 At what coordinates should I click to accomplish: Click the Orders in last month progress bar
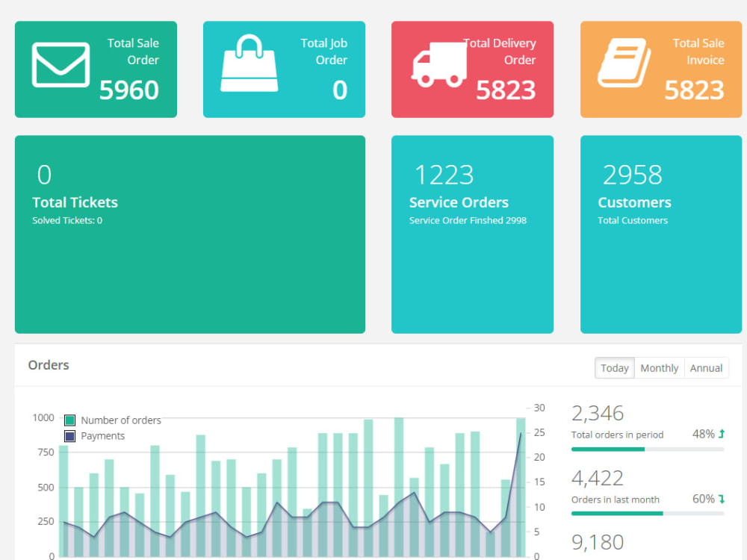(x=648, y=514)
